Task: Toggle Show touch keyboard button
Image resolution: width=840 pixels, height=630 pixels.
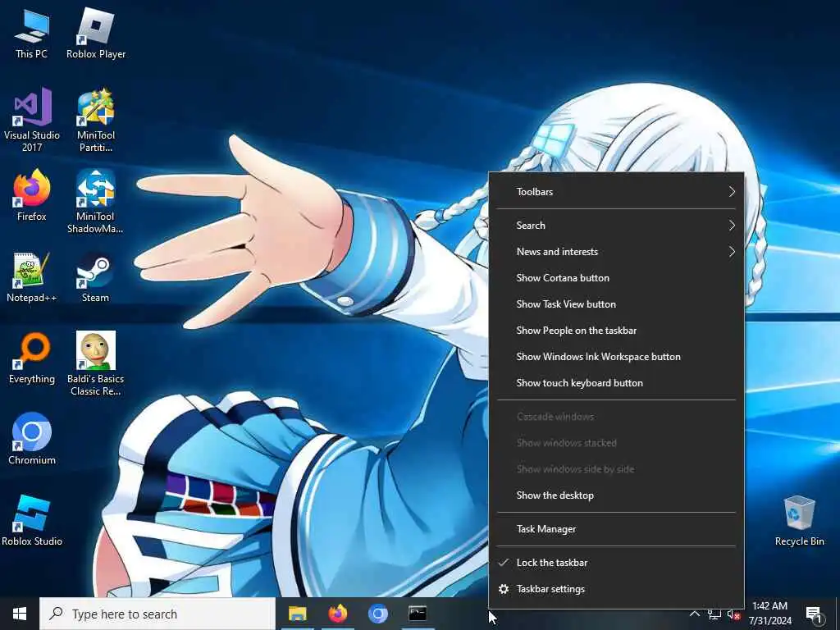Action: 617,383
